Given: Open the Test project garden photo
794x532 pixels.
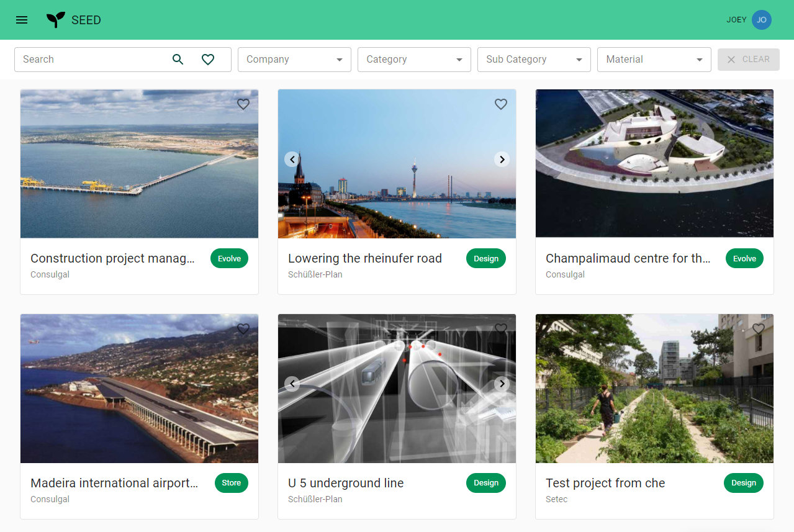Looking at the screenshot, I should tap(654, 389).
